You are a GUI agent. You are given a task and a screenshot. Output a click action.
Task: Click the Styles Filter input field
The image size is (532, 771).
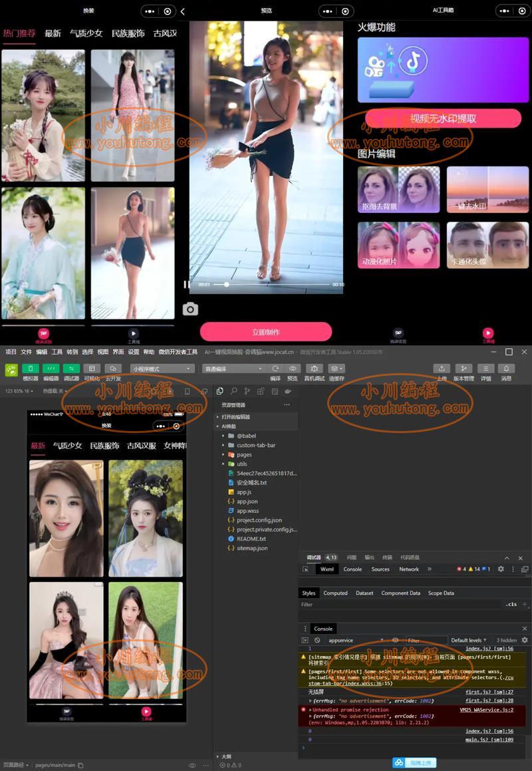401,604
